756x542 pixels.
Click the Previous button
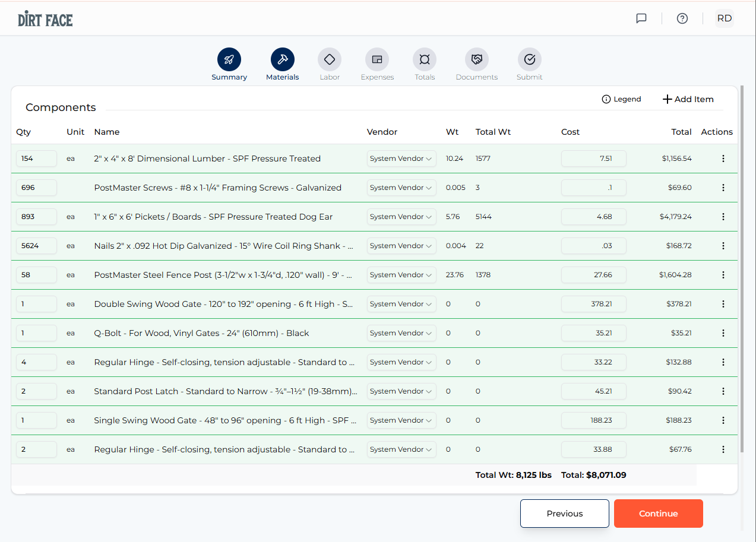565,514
